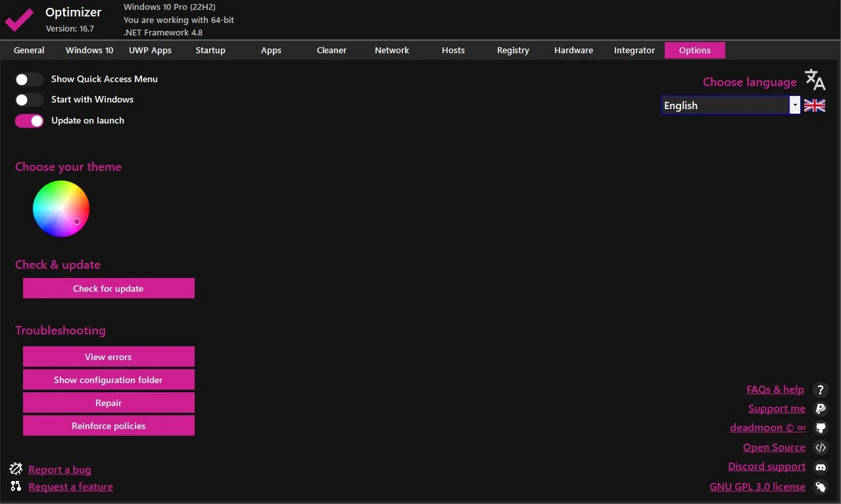Click the GitHub icon beside deadmoon
Viewport: 841px width, 504px height.
tap(820, 428)
